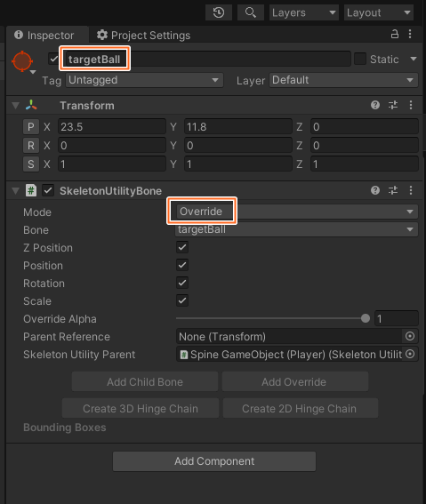The width and height of the screenshot is (426, 504).
Task: Open the Inspector panel three-dot menu
Action: point(410,34)
